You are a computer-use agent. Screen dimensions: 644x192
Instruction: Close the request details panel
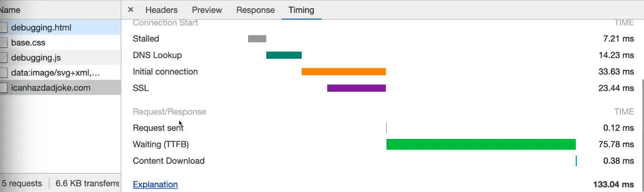pos(131,10)
